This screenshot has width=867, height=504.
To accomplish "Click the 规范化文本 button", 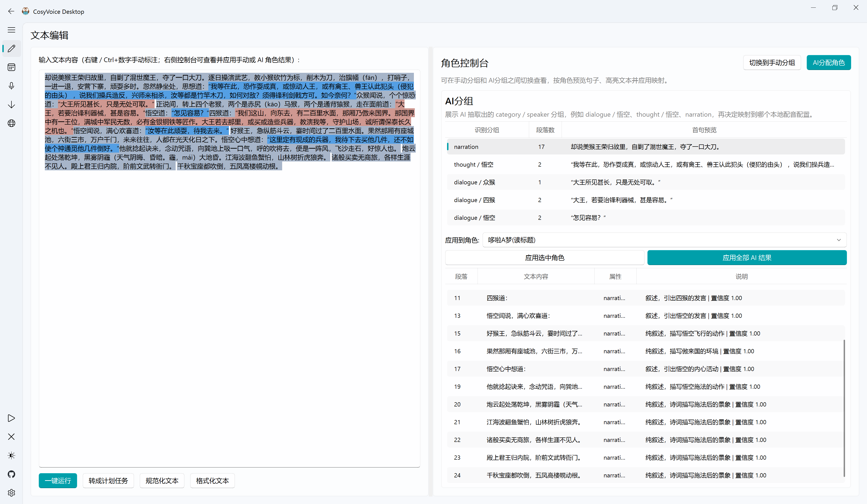I will coord(162,481).
